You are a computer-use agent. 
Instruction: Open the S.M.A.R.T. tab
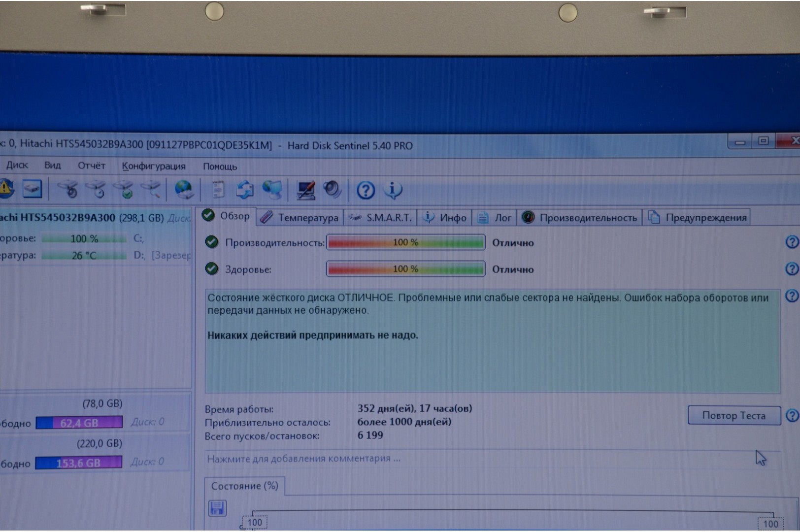pos(380,218)
